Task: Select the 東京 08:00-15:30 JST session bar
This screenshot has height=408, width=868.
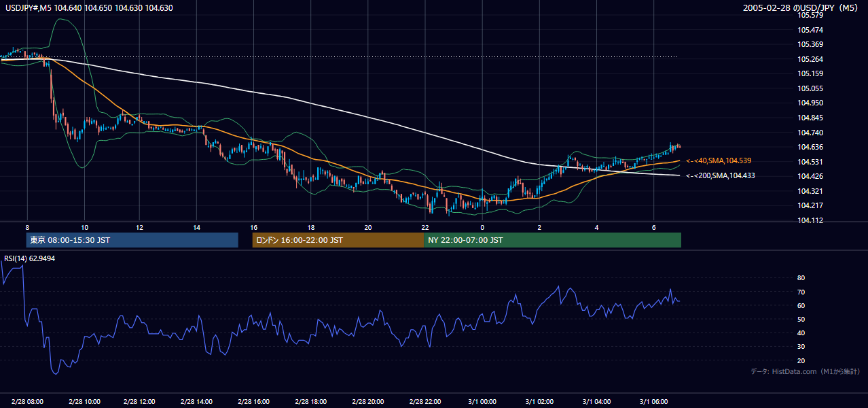Action: click(132, 240)
